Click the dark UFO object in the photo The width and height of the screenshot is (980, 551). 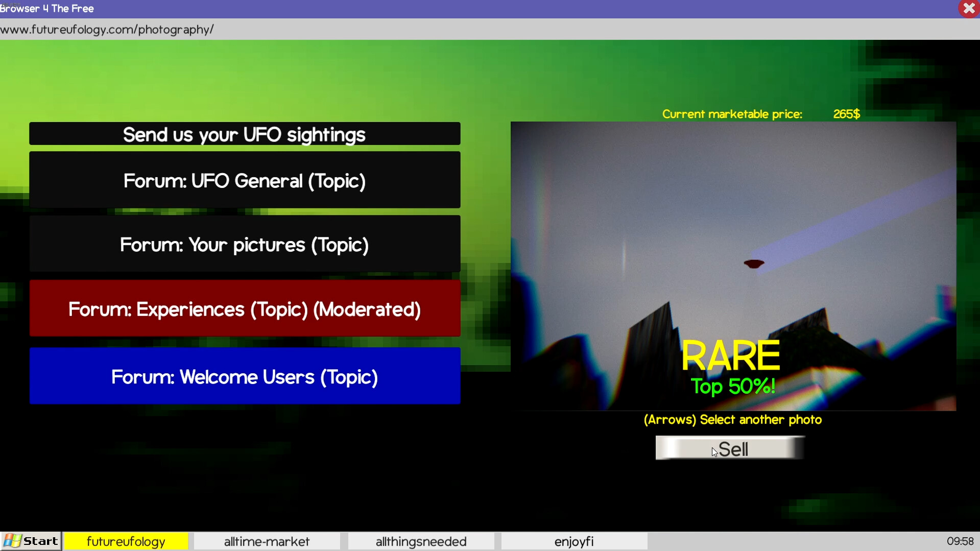(754, 263)
